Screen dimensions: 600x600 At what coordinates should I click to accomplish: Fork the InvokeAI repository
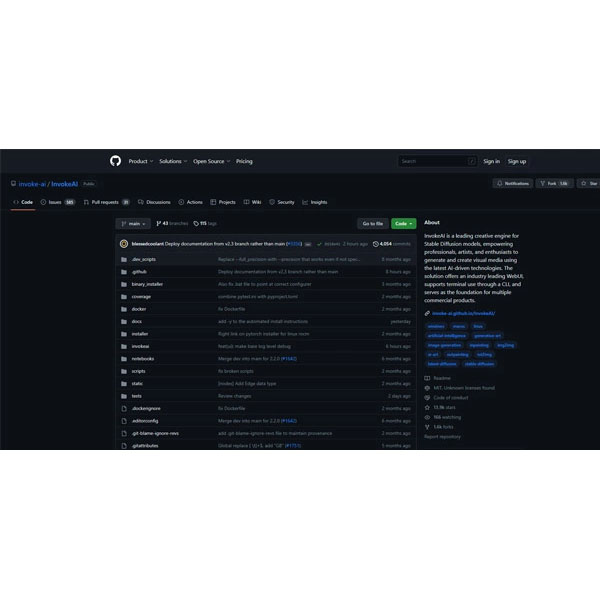553,184
